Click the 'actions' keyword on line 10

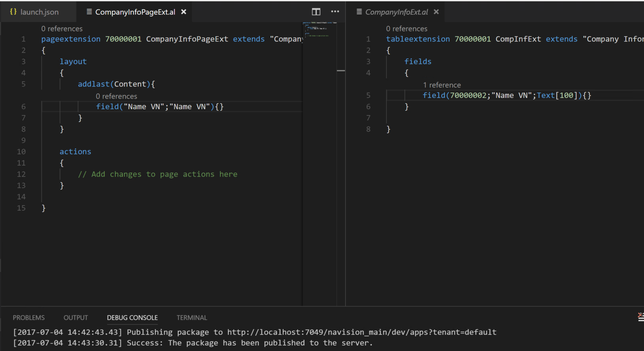(76, 152)
